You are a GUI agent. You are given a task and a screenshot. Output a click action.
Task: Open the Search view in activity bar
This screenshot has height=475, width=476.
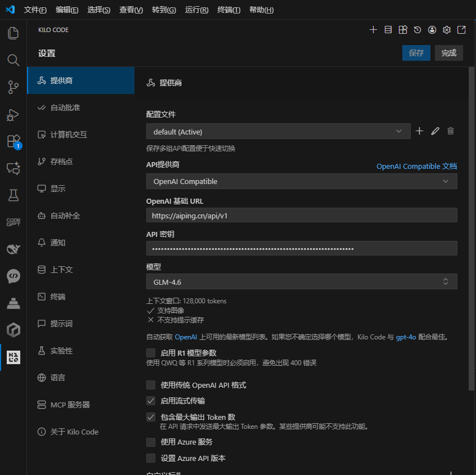pyautogui.click(x=13, y=60)
